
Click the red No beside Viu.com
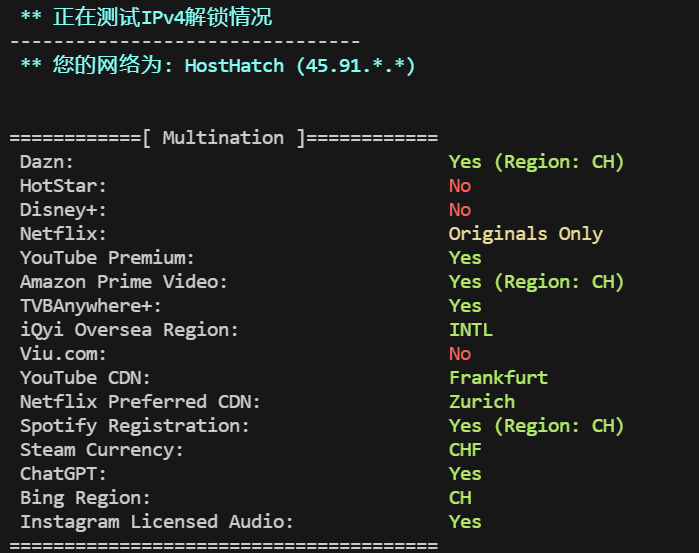click(460, 354)
